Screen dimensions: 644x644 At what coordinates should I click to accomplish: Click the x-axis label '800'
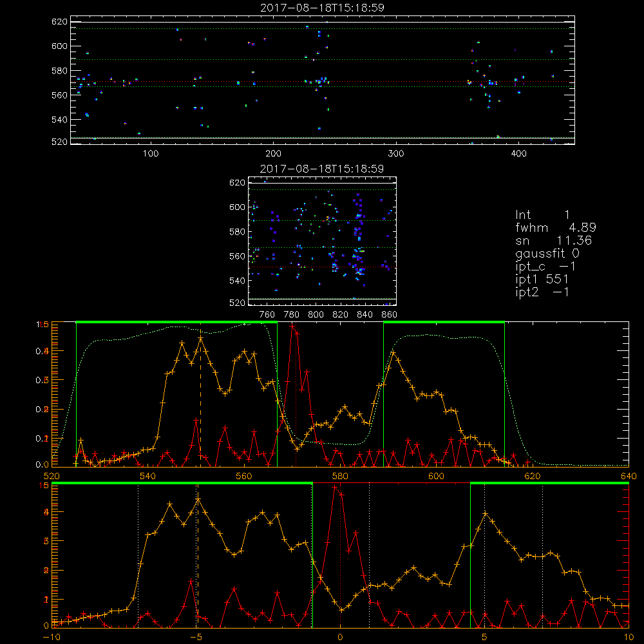click(316, 315)
